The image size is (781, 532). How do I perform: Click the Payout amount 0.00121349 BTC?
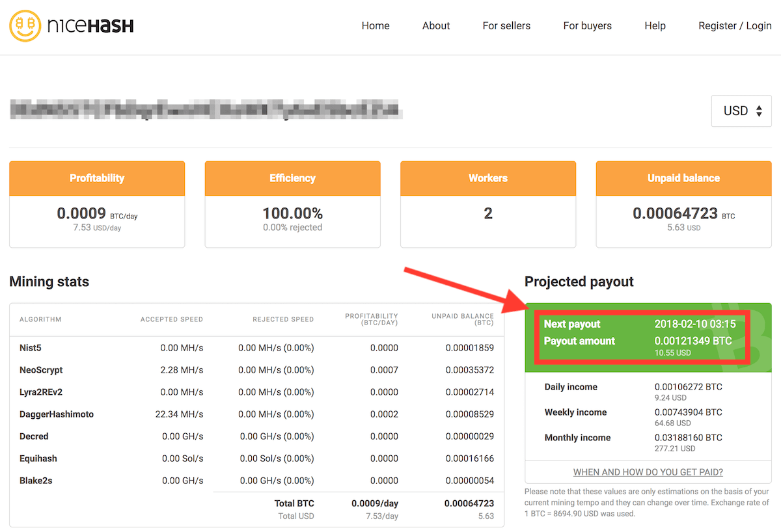pos(693,341)
